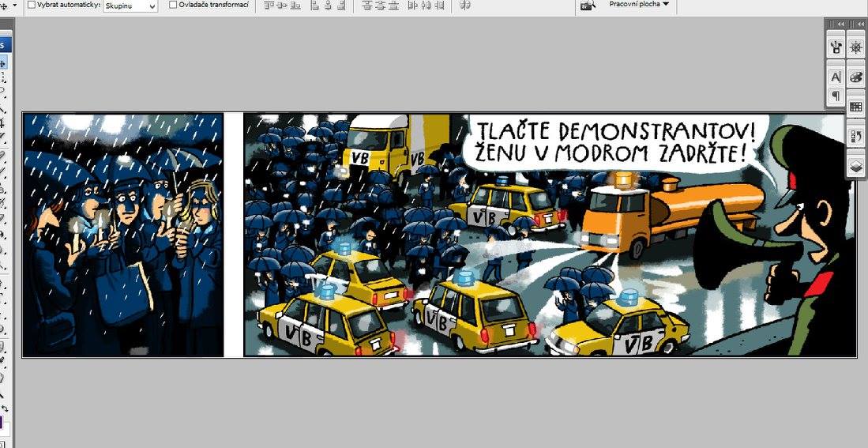
Task: Enable the 'Vybrat automaticky' checkbox
Action: point(31,5)
